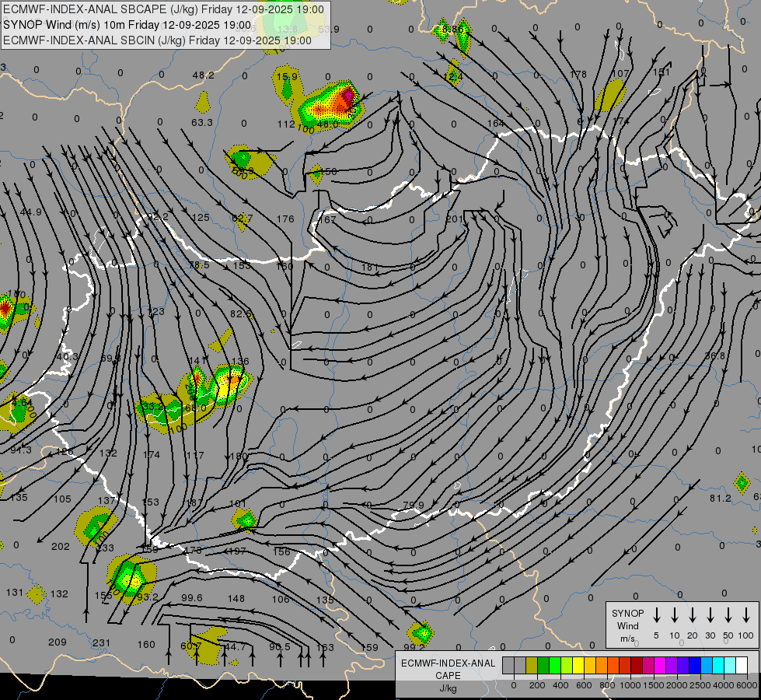Click the 15.9 CAPE value on map
Screen dimensions: 761x700
pos(287,76)
